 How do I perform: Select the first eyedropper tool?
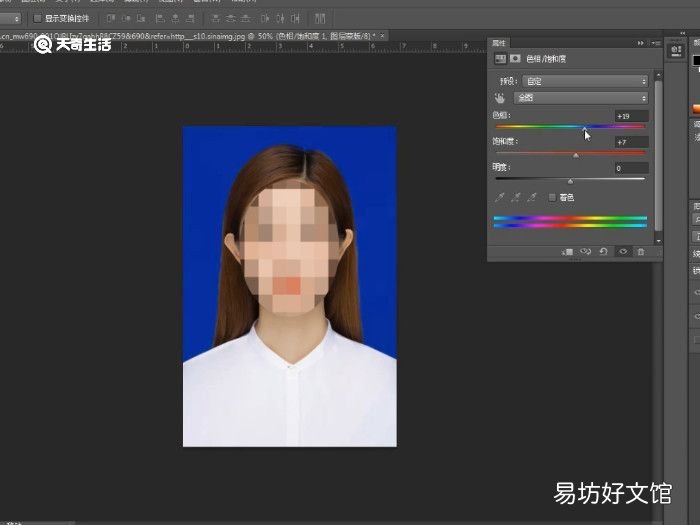click(x=500, y=197)
